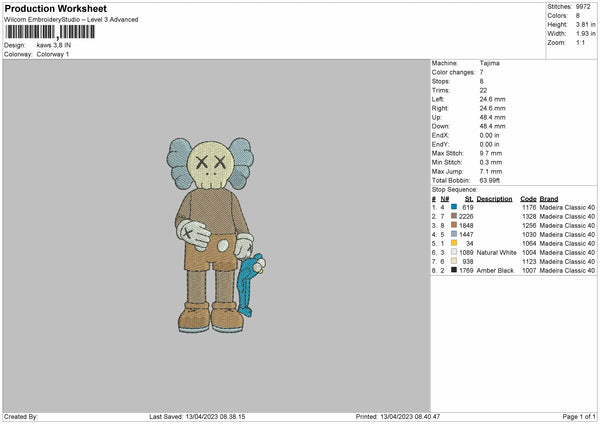The height and width of the screenshot is (424, 600).
Task: Select the Stops value 8
Action: [481, 81]
